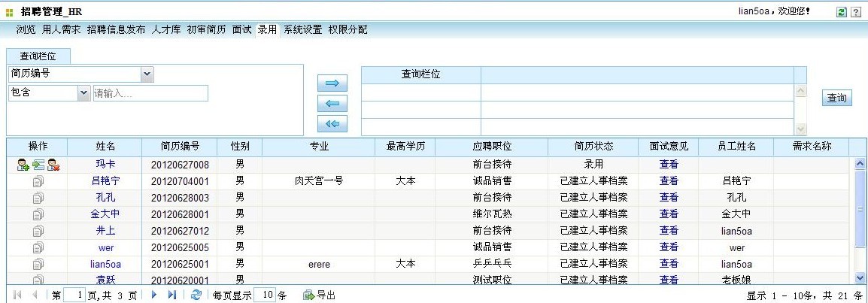Click the help question mark icon
The image size is (868, 303).
[856, 13]
